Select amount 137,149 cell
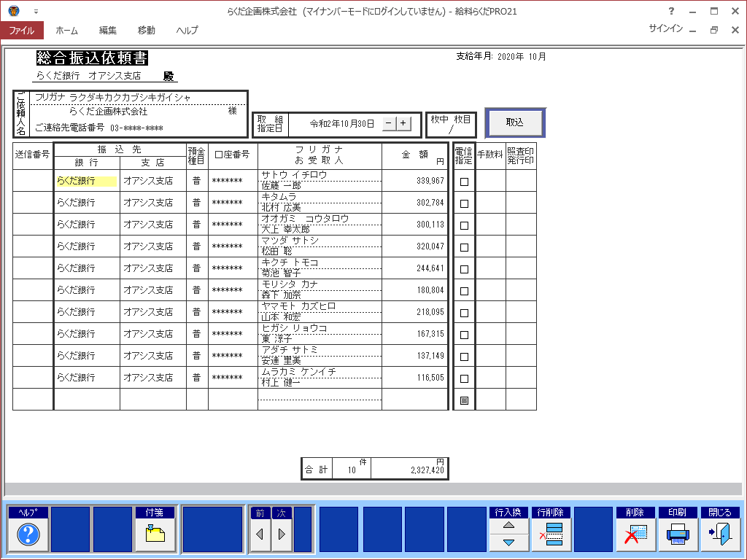Viewport: 747px width, 560px height. (x=414, y=356)
